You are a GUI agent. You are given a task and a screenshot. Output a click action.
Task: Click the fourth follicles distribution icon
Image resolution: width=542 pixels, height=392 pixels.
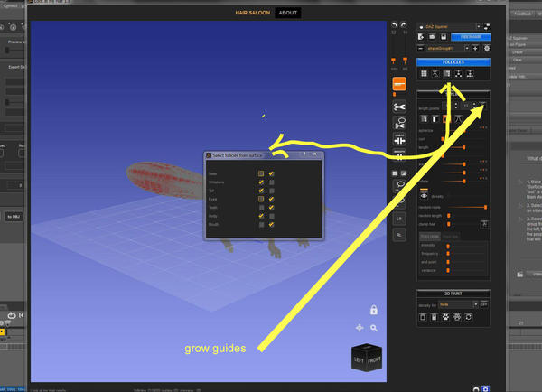pos(458,73)
